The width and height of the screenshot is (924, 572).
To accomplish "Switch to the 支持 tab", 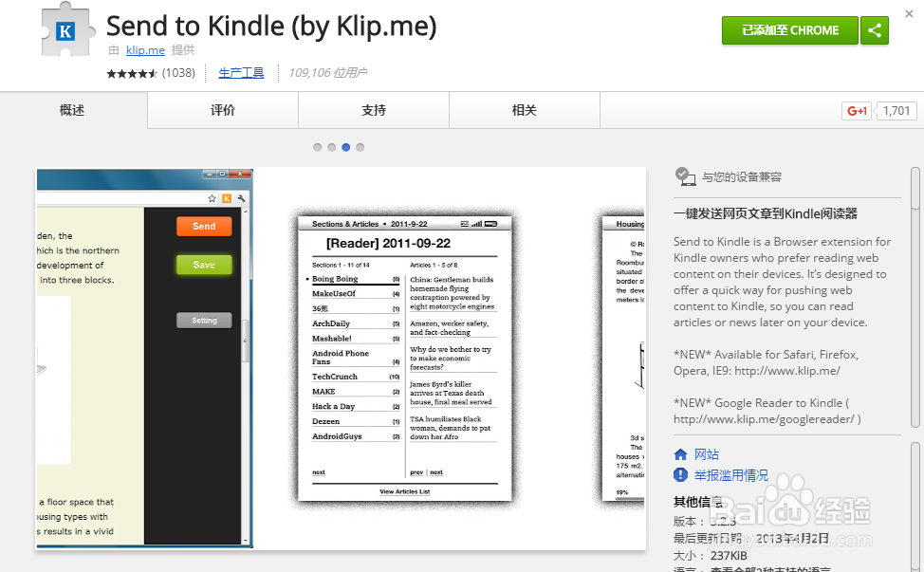I will point(374,110).
